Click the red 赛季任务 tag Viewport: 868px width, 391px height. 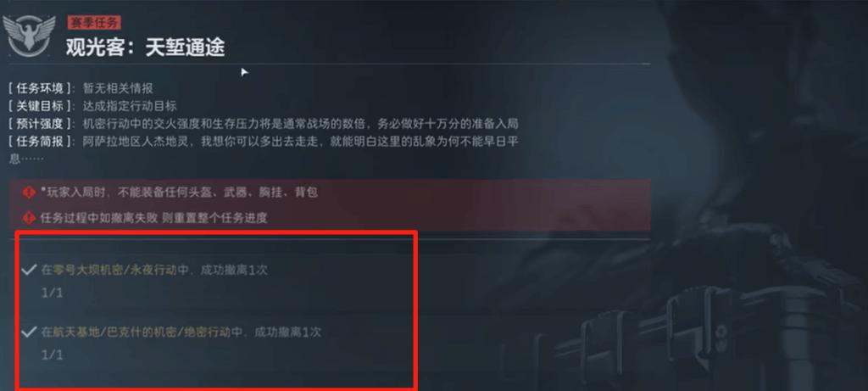[x=93, y=23]
